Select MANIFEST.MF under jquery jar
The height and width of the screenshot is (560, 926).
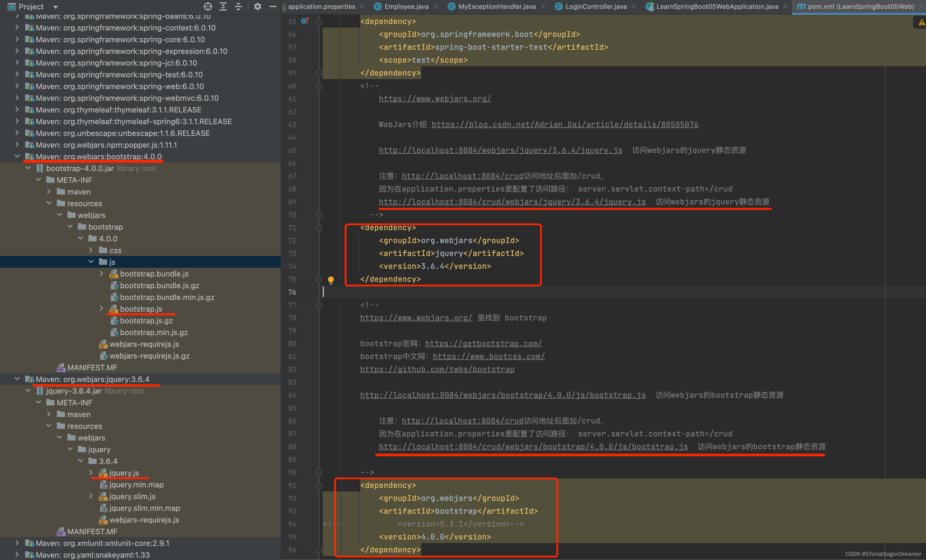[92, 531]
